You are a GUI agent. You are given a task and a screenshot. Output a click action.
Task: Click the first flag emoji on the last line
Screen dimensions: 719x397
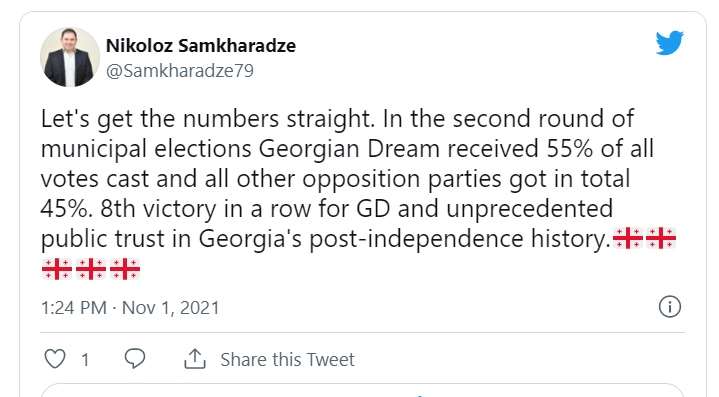click(57, 269)
